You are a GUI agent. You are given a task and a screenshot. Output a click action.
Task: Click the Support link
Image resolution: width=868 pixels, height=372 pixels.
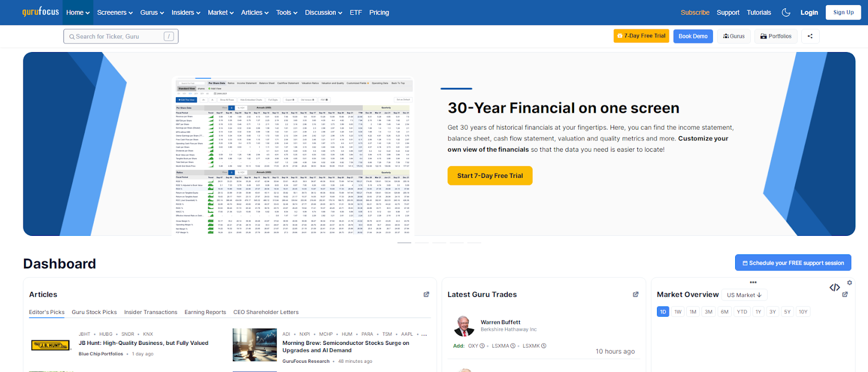click(x=728, y=12)
